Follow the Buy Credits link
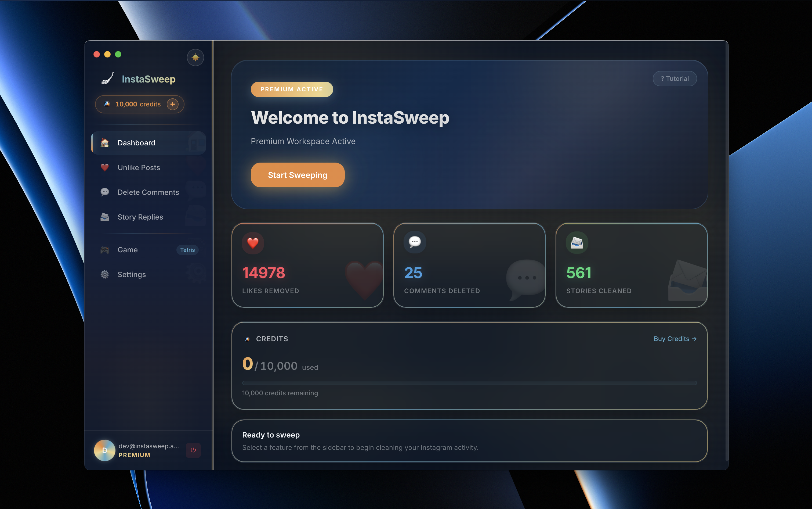The width and height of the screenshot is (812, 509). pyautogui.click(x=675, y=339)
